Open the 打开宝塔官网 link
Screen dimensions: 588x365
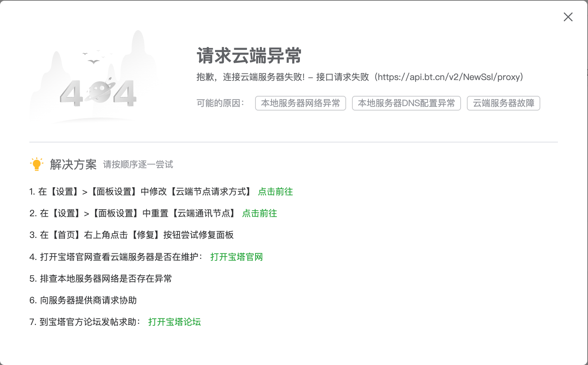237,257
